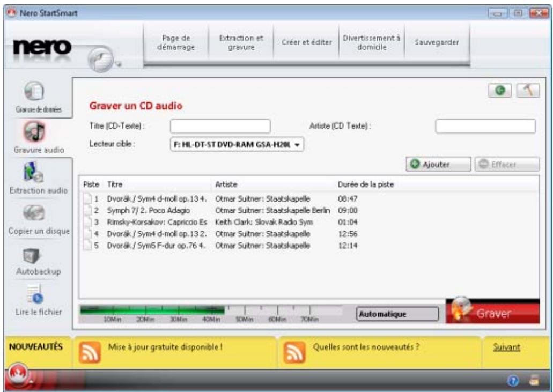Click artist Keith Clark: Slovak Radio Sym
This screenshot has height=392, width=553.
[264, 222]
